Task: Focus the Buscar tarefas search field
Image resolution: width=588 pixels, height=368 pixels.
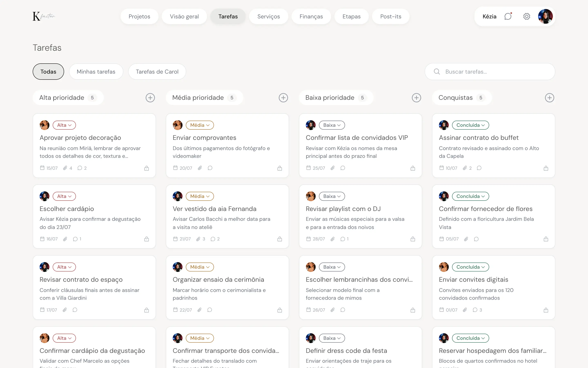Action: click(x=490, y=72)
